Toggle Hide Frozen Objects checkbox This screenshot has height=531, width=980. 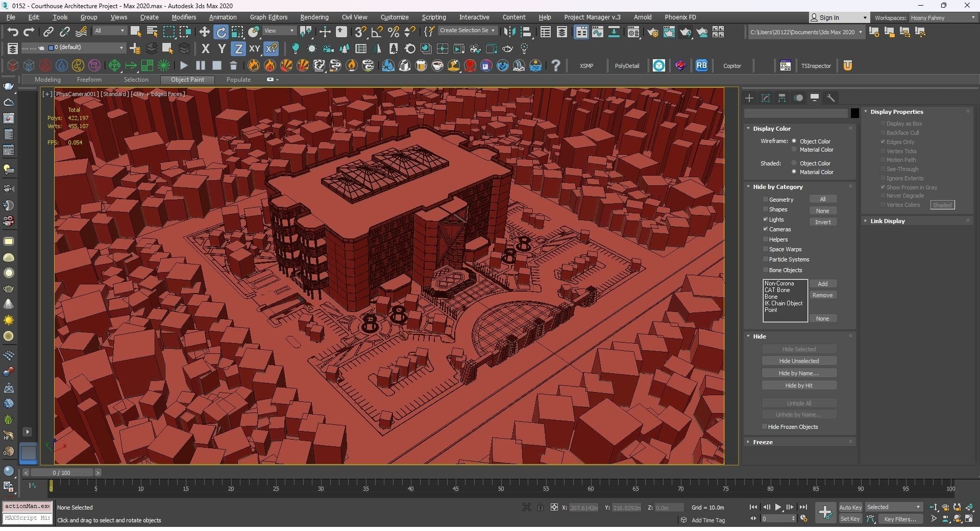765,426
